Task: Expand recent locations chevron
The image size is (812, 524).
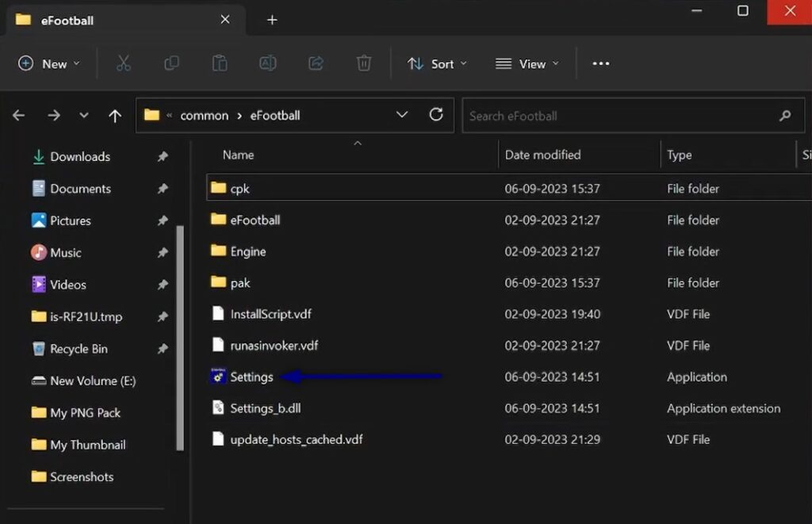Action: pyautogui.click(x=84, y=115)
